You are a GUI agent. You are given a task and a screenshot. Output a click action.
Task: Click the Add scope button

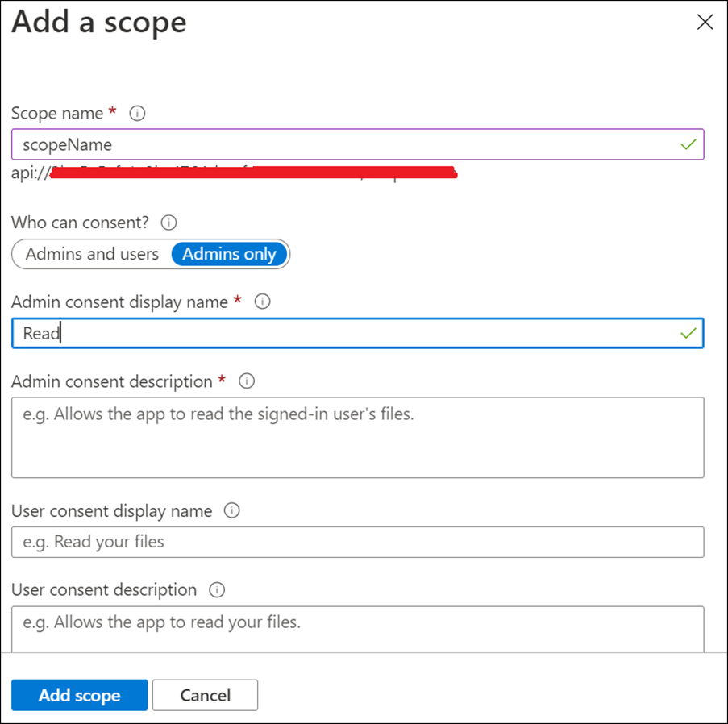point(79,695)
